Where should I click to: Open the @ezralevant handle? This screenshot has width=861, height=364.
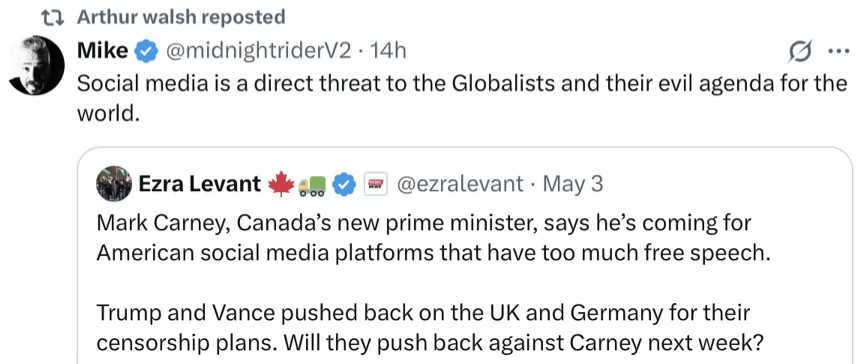pos(460,185)
